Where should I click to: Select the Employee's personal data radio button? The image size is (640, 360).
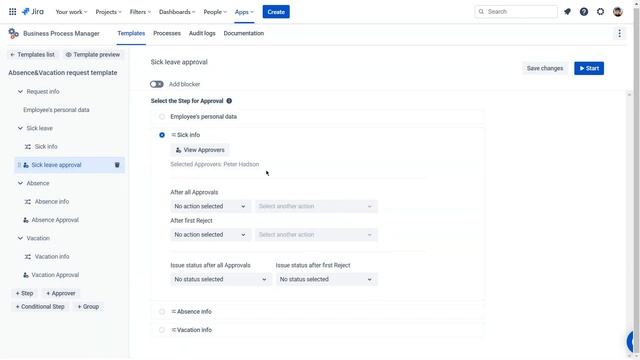coord(162,117)
